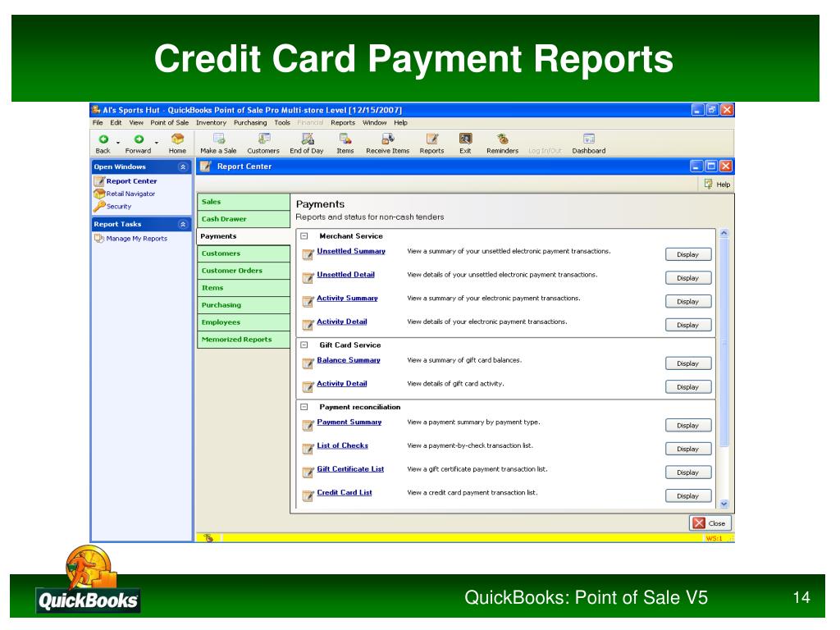Open the Purchasing menu
This screenshot has width=840, height=630.
click(x=250, y=123)
